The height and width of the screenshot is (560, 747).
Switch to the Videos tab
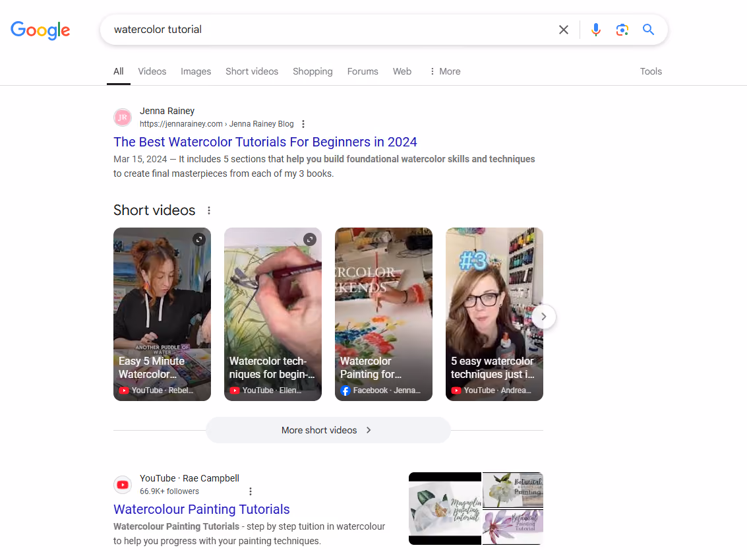[152, 71]
